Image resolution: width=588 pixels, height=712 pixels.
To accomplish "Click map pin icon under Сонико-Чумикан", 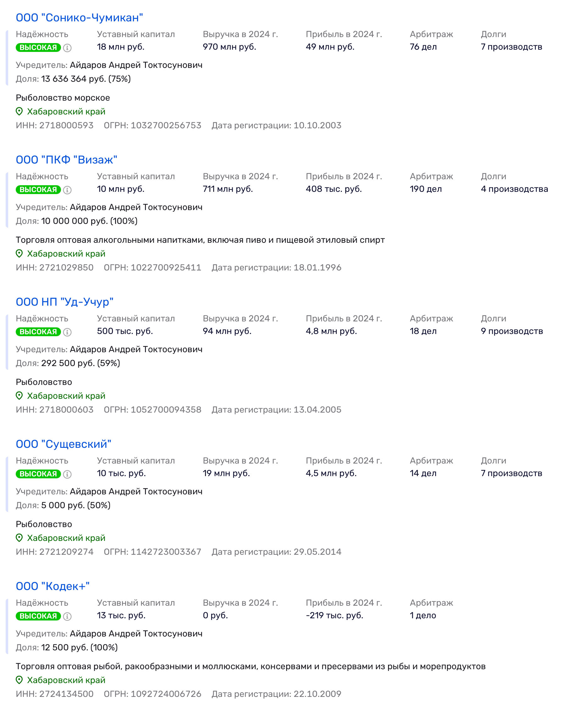I will [x=19, y=111].
